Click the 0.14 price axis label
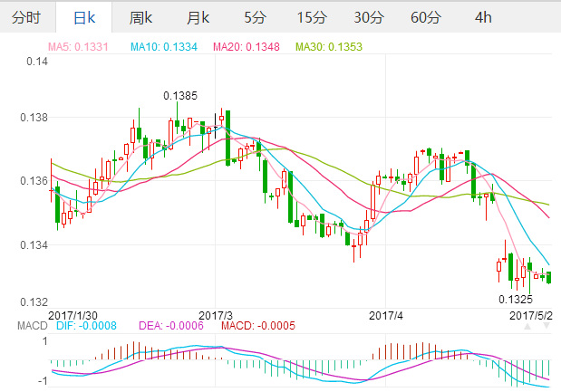The image size is (561, 392). pos(37,62)
